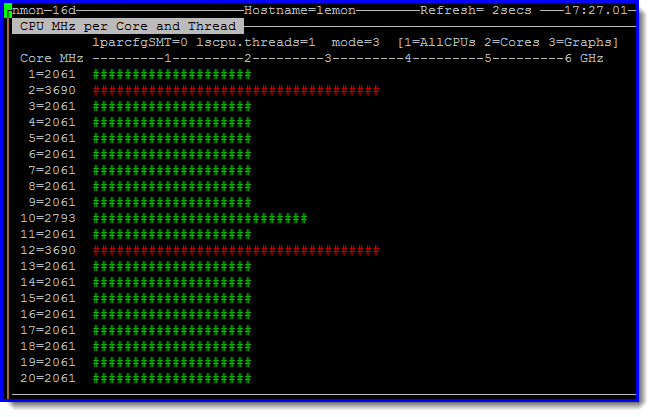Click core value '10=2793'

48,218
